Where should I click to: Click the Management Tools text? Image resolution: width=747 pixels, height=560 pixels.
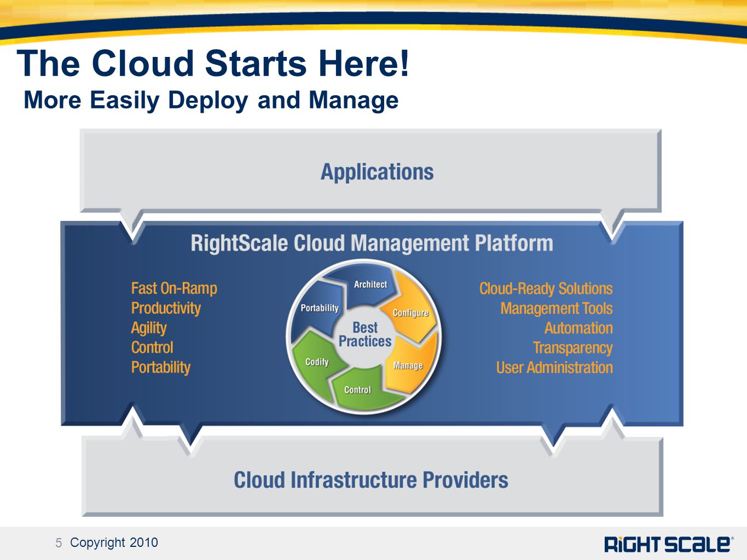(x=557, y=308)
